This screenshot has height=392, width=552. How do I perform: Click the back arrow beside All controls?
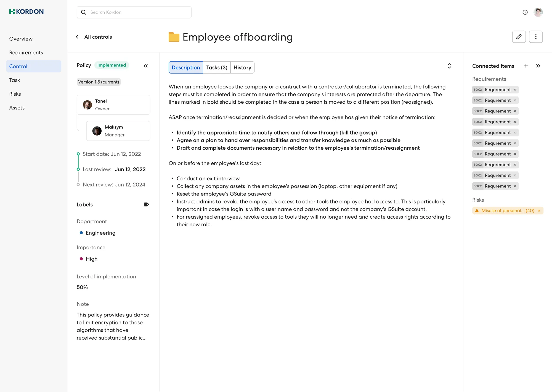pos(77,37)
